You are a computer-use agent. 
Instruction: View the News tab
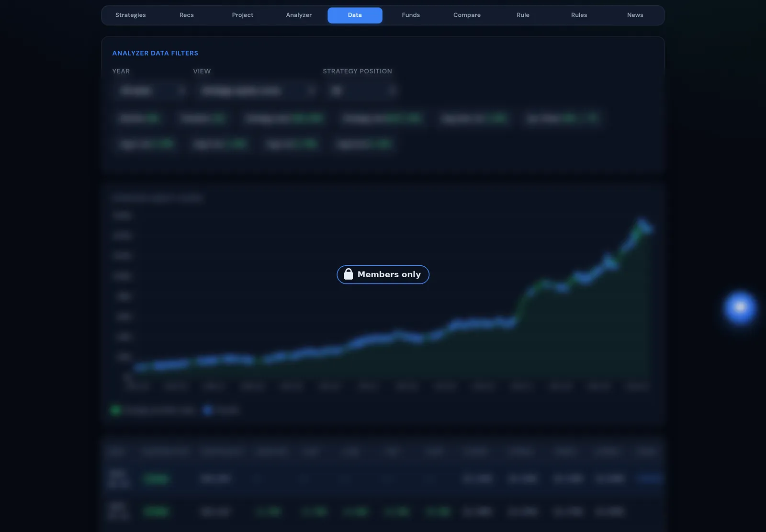[635, 15]
